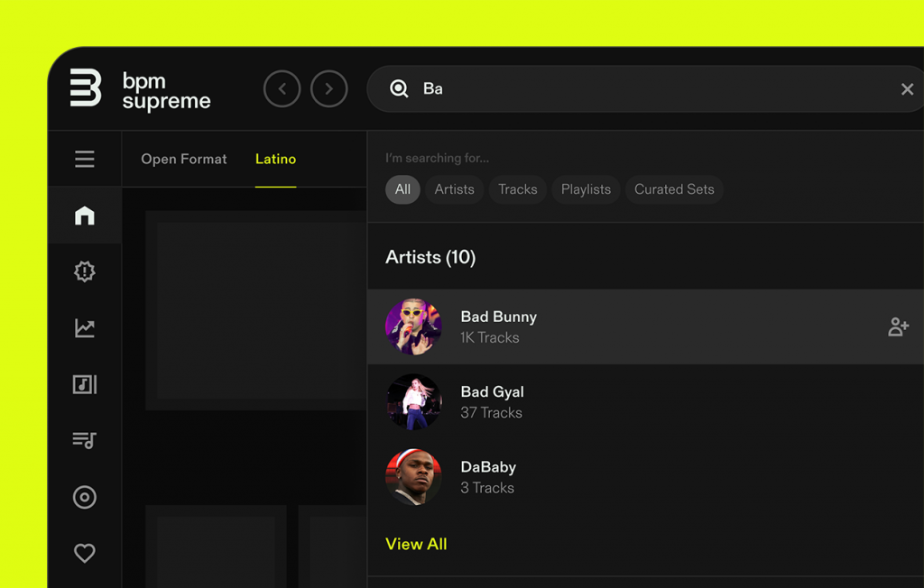Filter search results by Tracks

click(x=518, y=189)
